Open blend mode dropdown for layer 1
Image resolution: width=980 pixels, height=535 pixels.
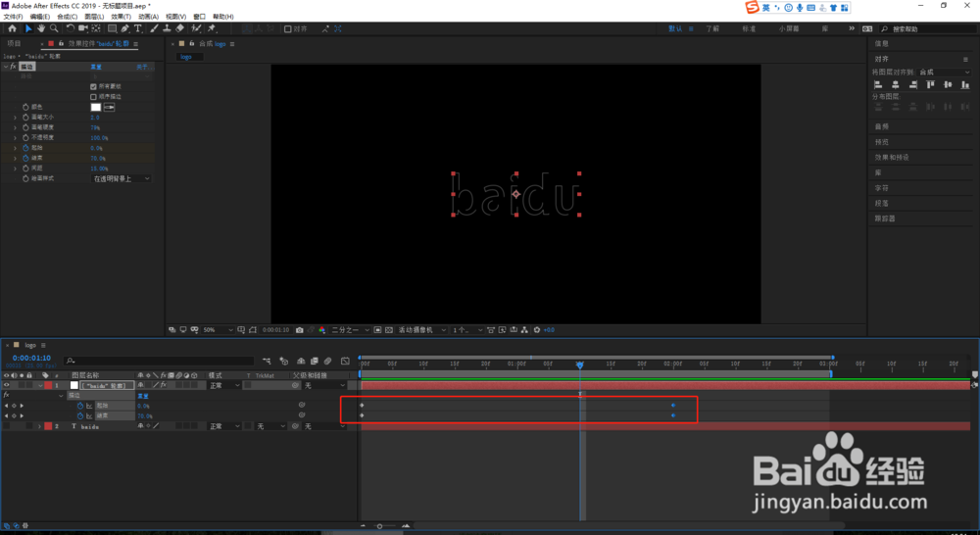[223, 386]
